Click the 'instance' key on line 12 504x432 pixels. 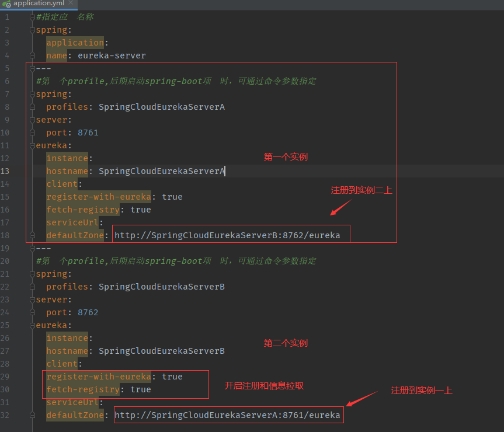coord(67,158)
